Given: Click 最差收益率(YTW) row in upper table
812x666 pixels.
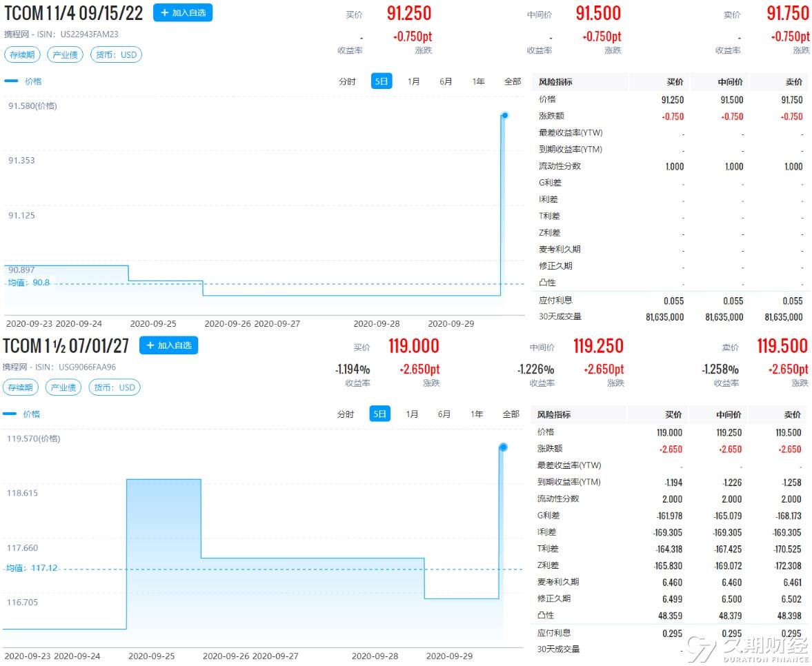Looking at the screenshot, I should coord(671,133).
